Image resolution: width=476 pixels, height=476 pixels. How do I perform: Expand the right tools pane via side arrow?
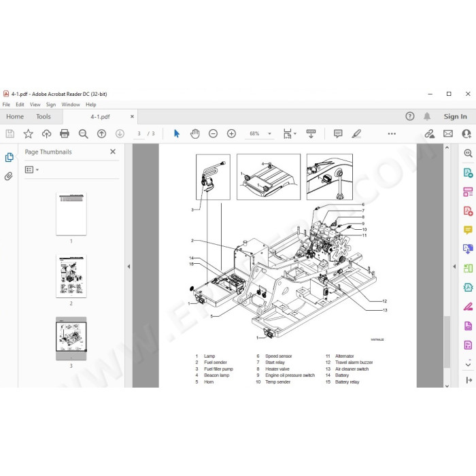454,267
